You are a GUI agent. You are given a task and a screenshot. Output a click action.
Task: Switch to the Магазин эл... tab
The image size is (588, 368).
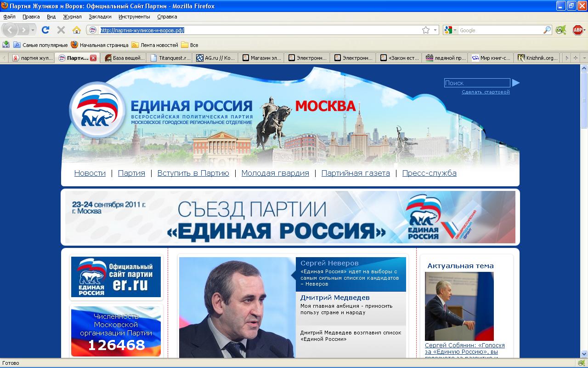tap(262, 58)
